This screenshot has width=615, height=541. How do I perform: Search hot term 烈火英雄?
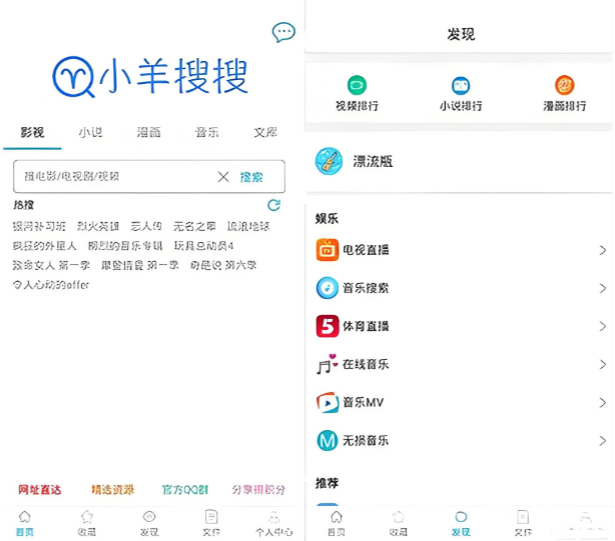pos(98,226)
